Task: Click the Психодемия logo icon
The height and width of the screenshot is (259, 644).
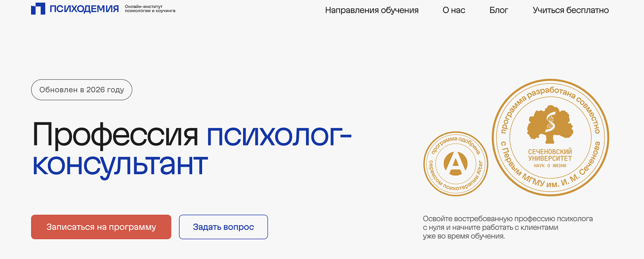Action: coord(38,9)
